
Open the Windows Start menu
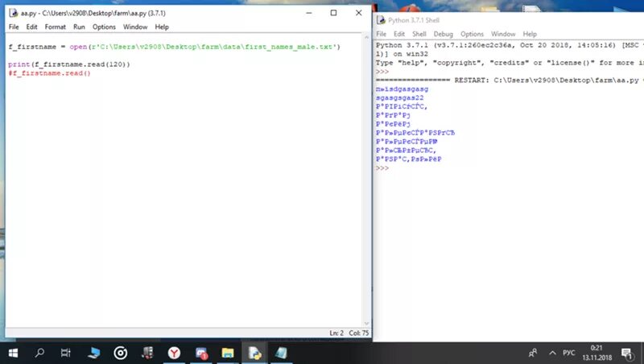click(13, 353)
